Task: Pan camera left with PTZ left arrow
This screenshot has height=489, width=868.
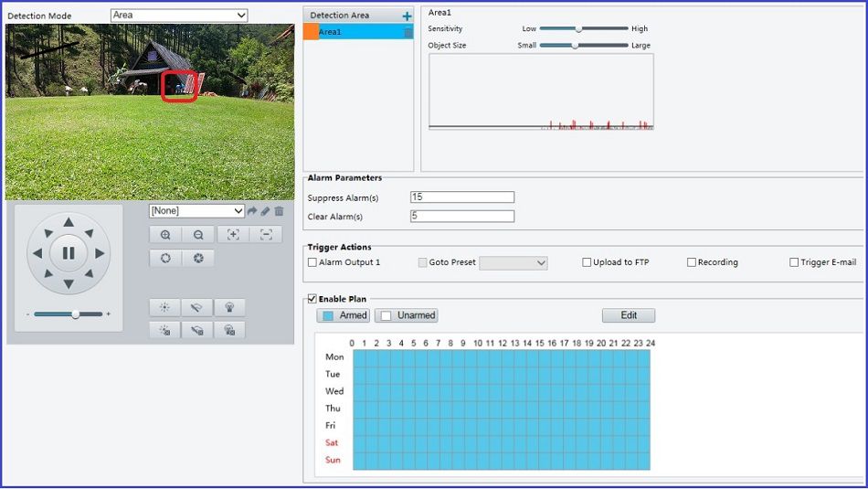Action: click(37, 253)
